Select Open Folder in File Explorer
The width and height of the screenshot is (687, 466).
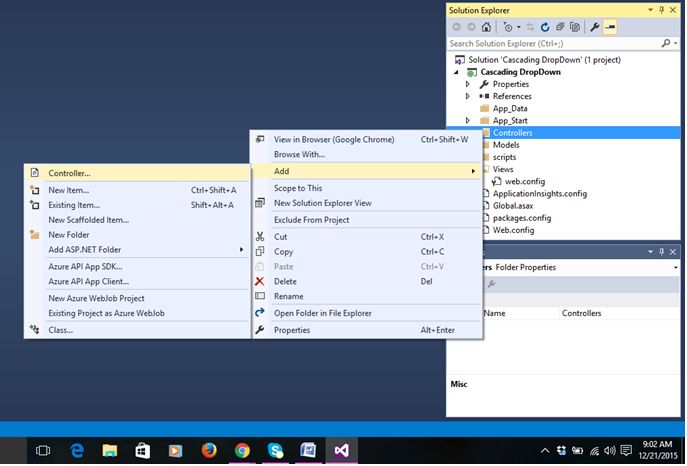322,313
